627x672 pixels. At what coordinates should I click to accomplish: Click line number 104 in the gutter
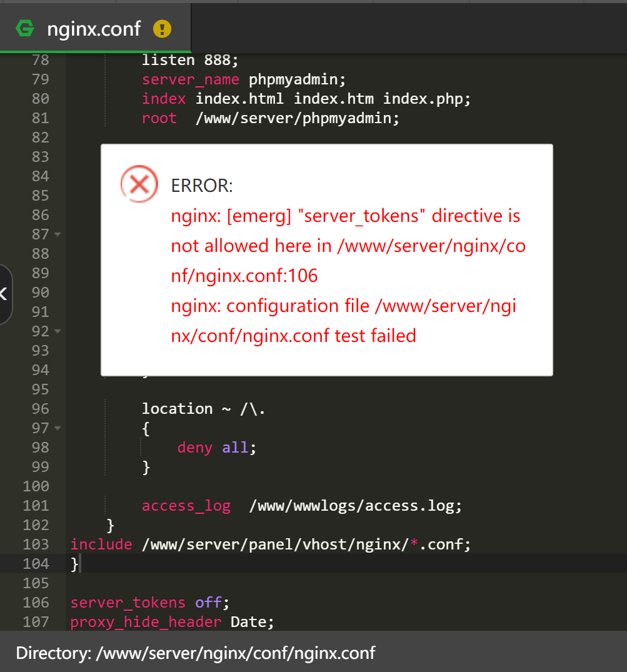[36, 564]
